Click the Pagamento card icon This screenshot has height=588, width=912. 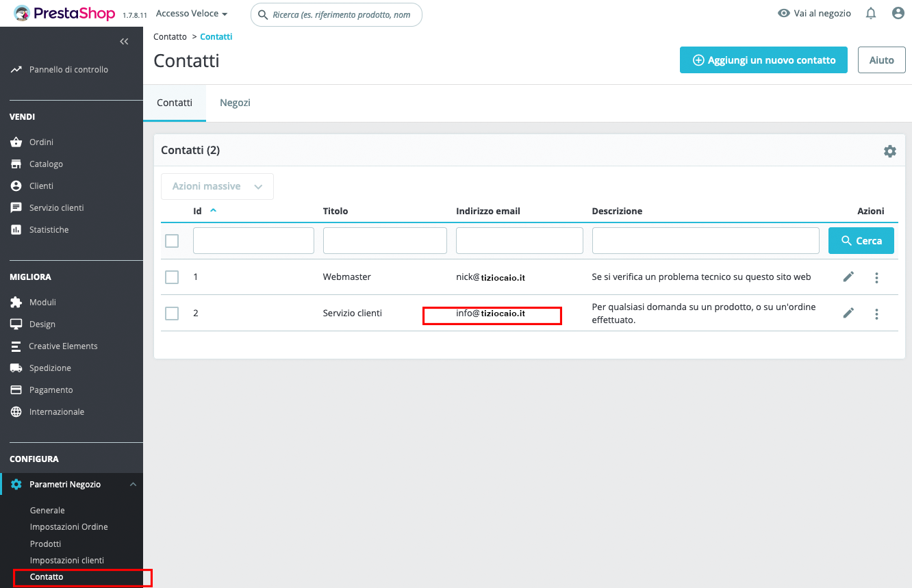[16, 389]
